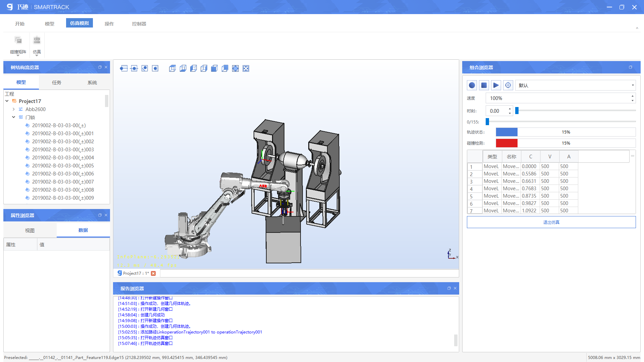Close the 报告浏览器 panel

[x=455, y=288]
